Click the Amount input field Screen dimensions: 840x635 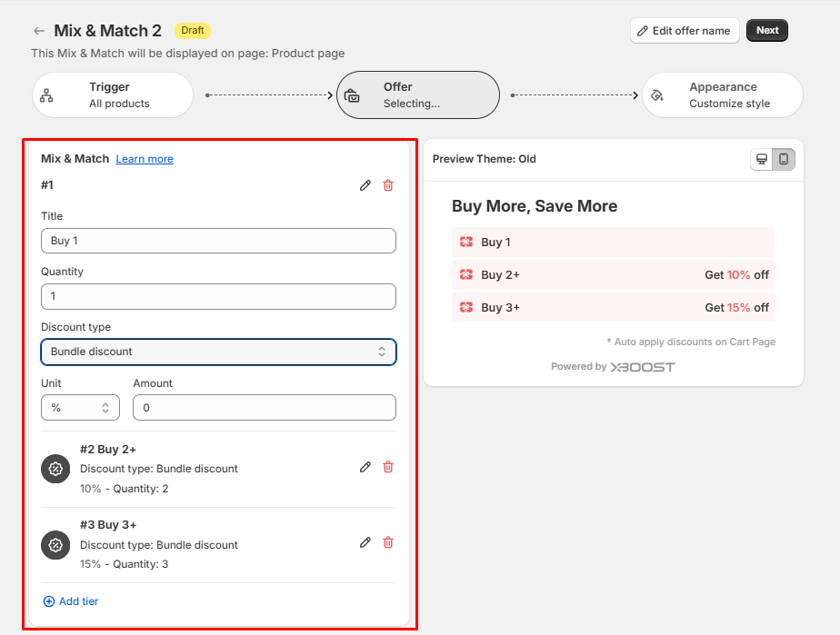tap(264, 408)
